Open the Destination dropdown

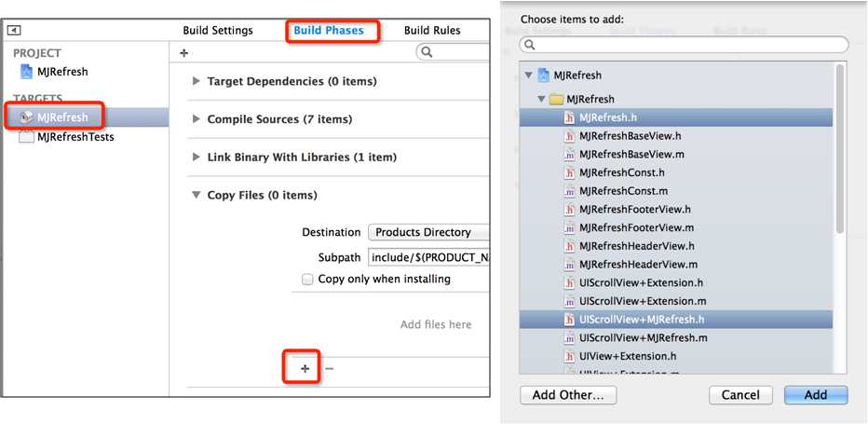[x=428, y=232]
